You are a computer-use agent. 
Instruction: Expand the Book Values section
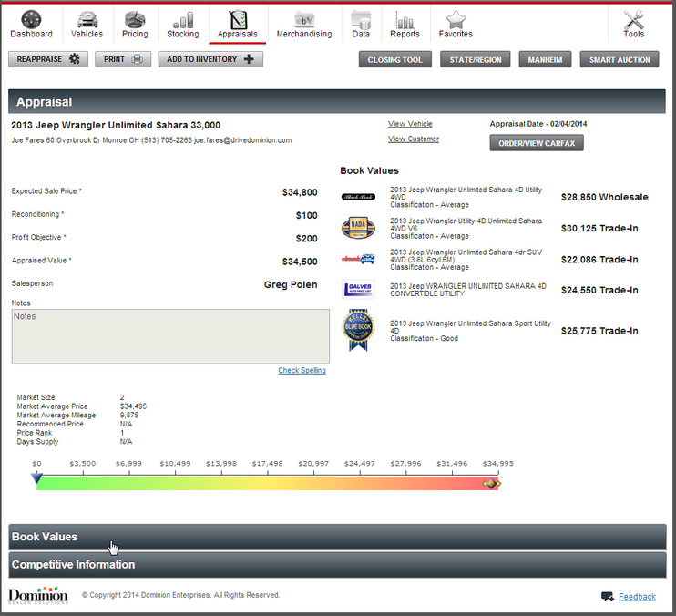338,537
